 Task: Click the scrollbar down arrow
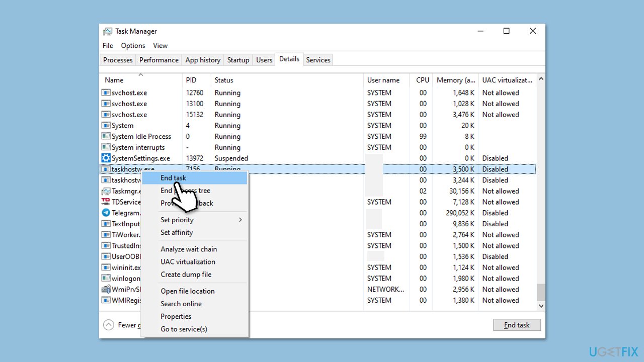[x=541, y=306]
